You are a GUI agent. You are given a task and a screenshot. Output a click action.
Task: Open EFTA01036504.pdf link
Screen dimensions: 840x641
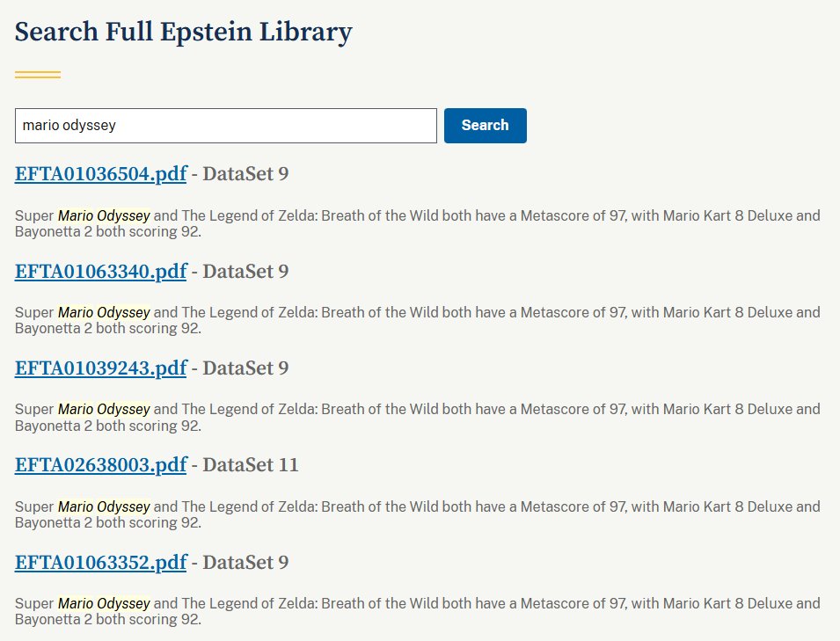(x=101, y=174)
